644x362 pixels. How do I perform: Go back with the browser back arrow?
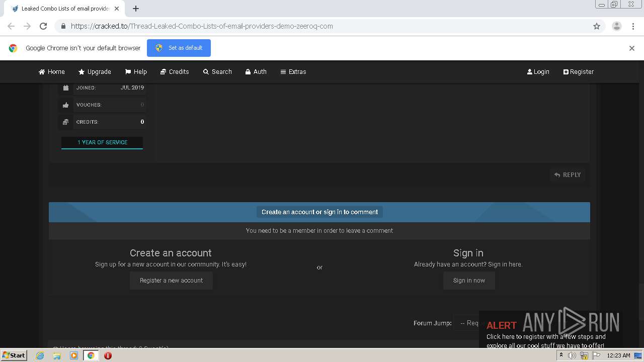[11, 26]
